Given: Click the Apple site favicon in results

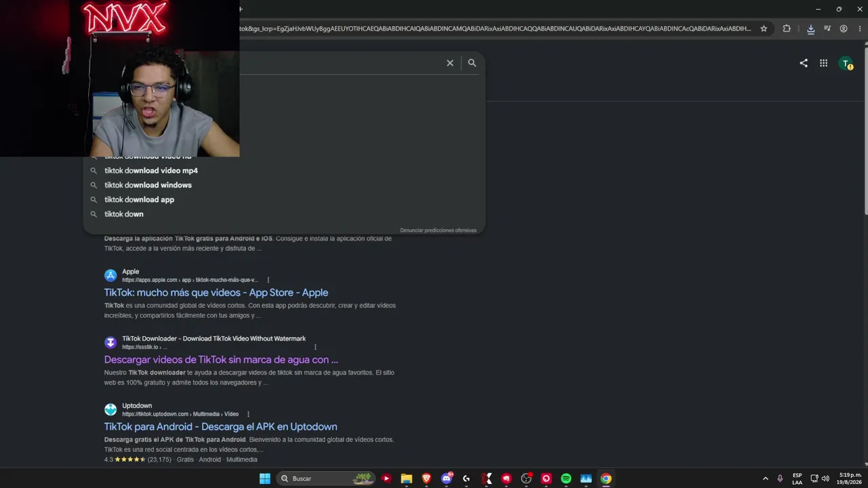Looking at the screenshot, I should pyautogui.click(x=111, y=275).
